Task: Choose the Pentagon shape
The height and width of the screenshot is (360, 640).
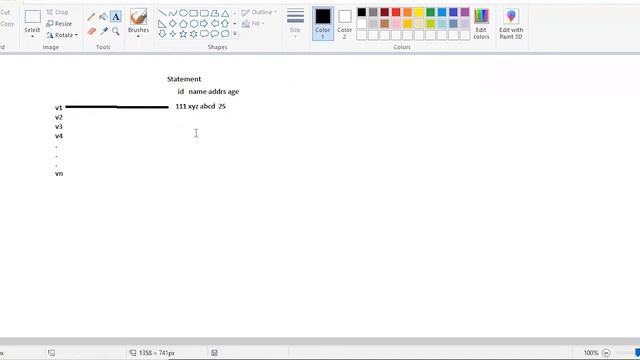Action: (x=183, y=24)
